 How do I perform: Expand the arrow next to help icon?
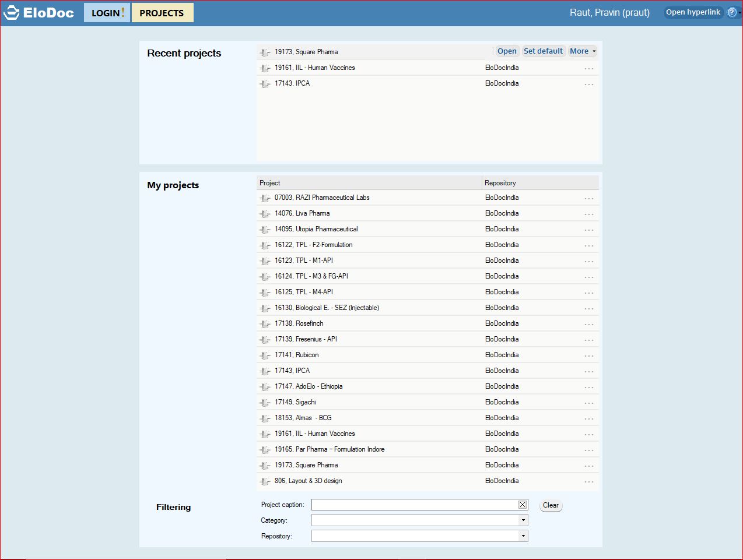[x=740, y=13]
